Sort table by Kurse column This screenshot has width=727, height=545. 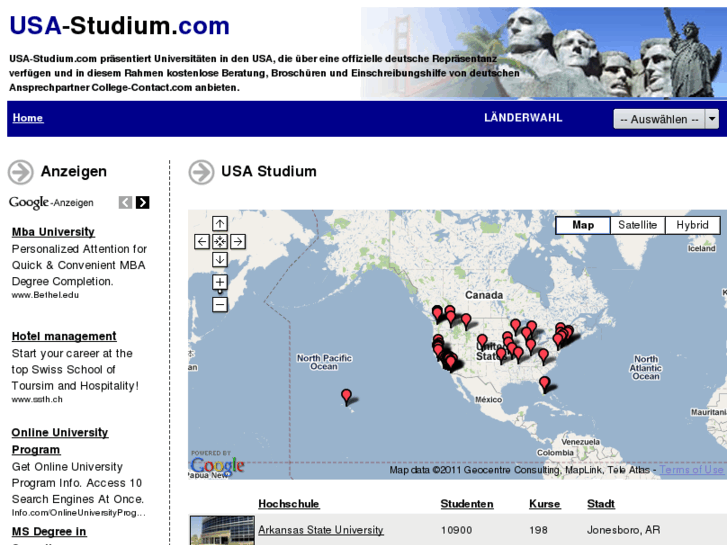[x=545, y=504]
